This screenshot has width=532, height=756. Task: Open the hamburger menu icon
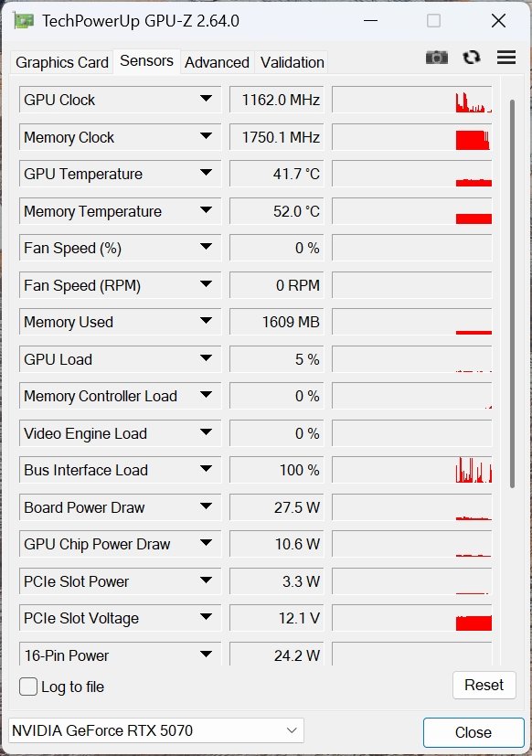pos(506,58)
